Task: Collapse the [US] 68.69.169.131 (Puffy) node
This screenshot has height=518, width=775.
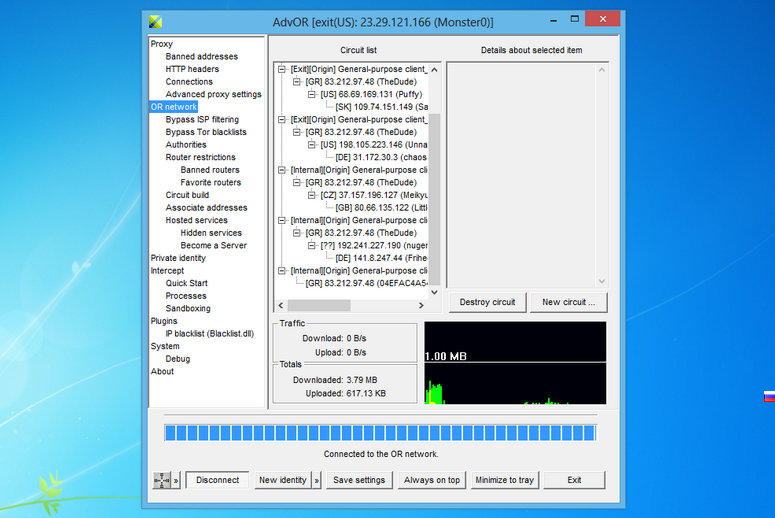Action: (x=311, y=94)
